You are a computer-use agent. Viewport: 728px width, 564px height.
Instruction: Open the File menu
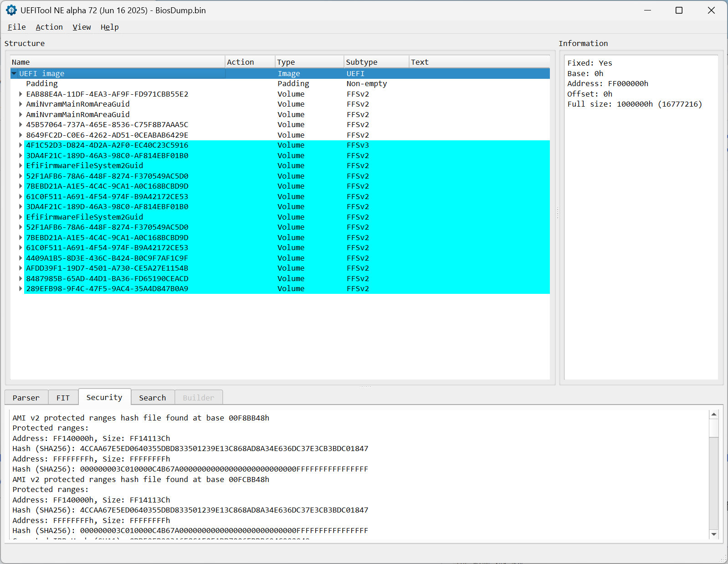click(16, 27)
